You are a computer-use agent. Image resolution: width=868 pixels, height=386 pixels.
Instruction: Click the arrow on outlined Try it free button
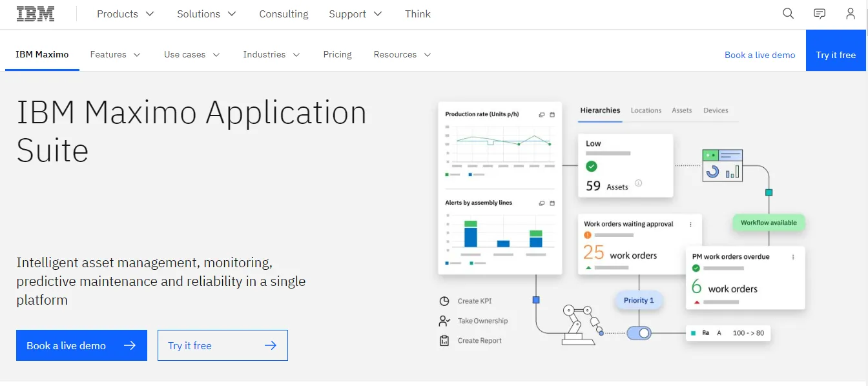pos(271,345)
